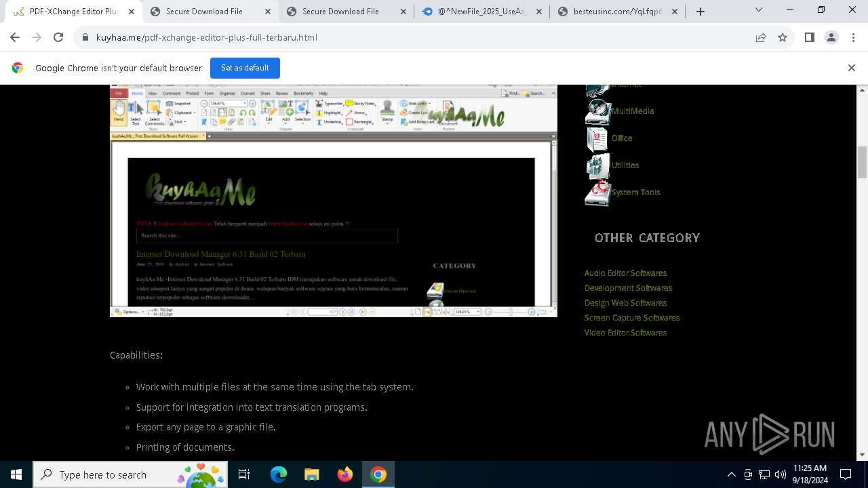Image resolution: width=868 pixels, height=488 pixels.
Task: Click the Utilities category link
Action: (625, 165)
